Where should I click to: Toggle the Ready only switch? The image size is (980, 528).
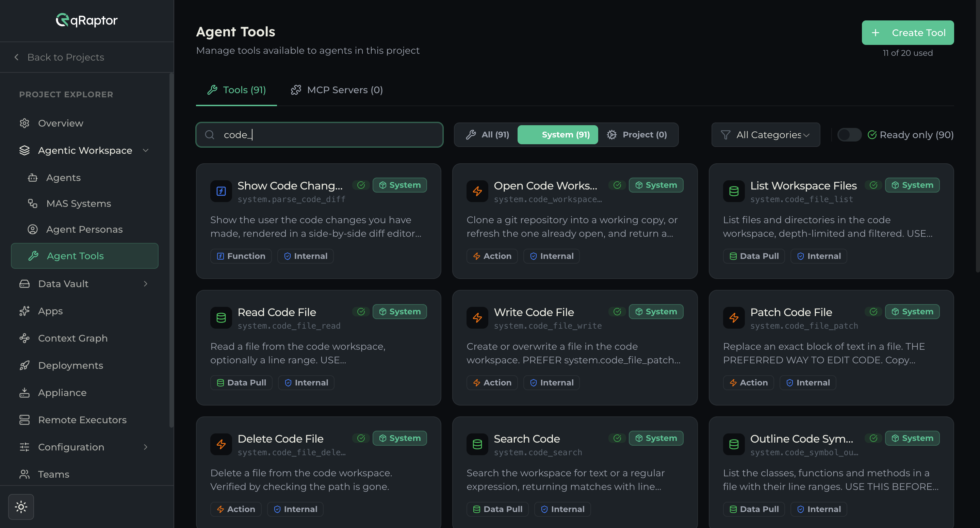(849, 135)
